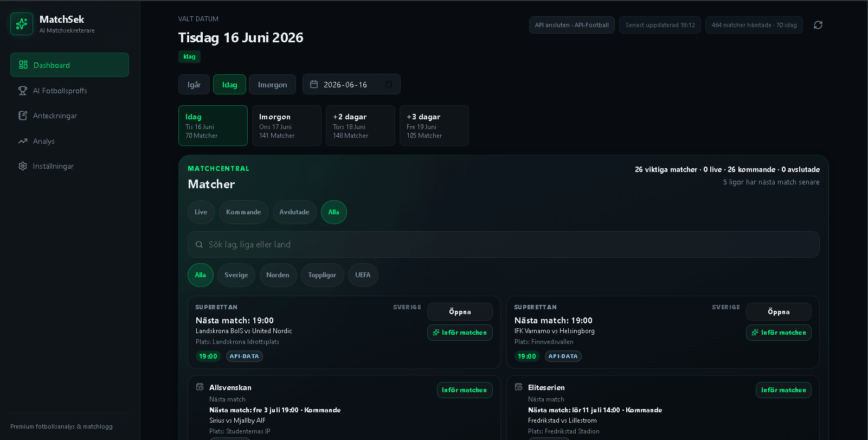Click the 464 matcher hämtade badge
The image size is (868, 440).
pyautogui.click(x=754, y=25)
